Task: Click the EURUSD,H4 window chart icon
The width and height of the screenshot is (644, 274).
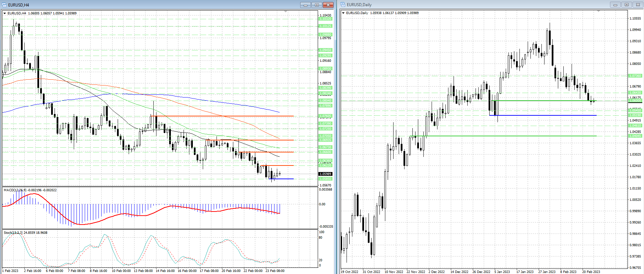Action: (4, 5)
